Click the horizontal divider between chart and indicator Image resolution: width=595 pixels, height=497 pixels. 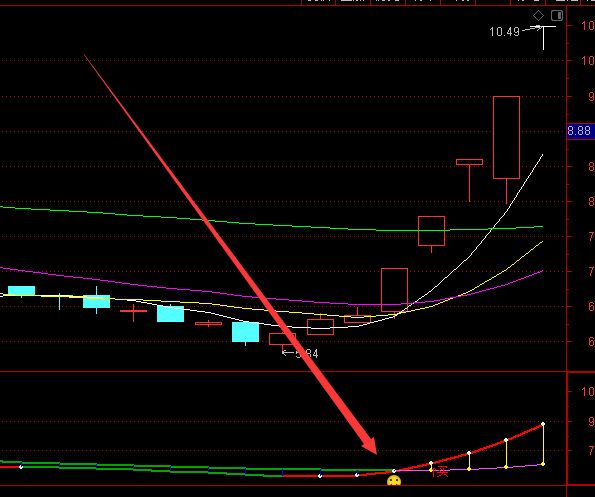point(283,372)
